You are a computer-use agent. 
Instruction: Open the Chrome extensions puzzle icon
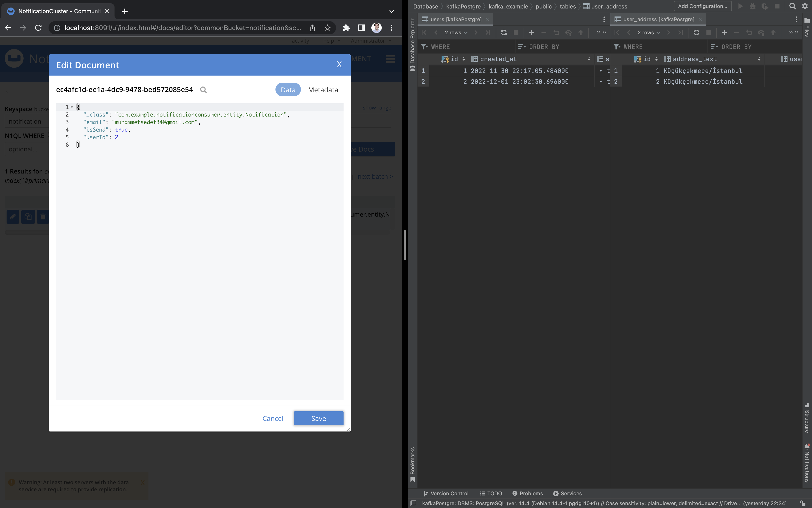tap(346, 28)
